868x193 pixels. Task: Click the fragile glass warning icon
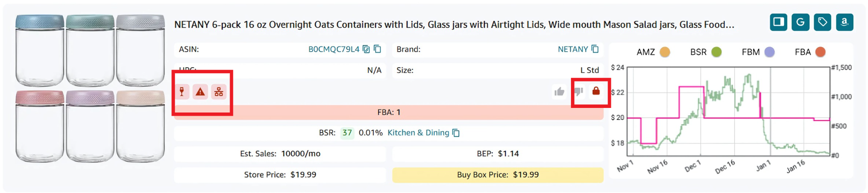point(182,92)
